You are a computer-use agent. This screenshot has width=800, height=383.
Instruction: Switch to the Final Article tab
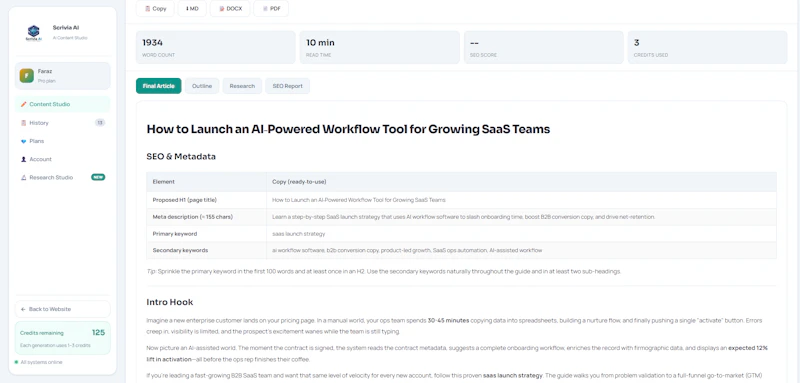click(159, 86)
